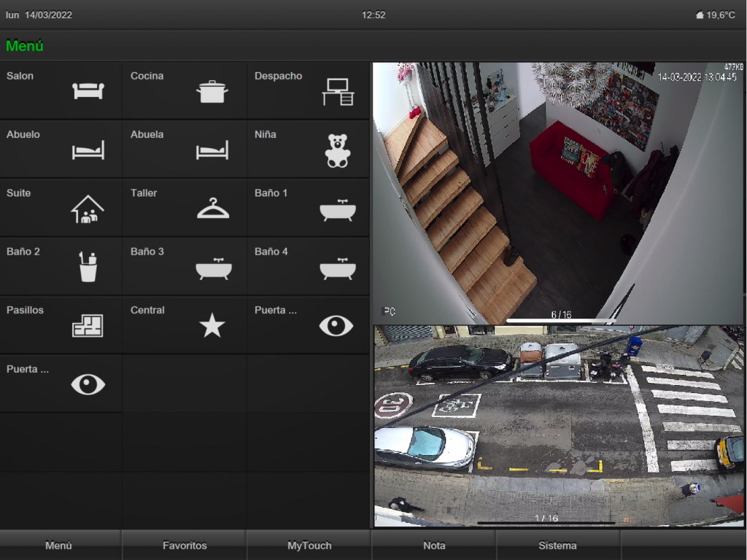This screenshot has width=747, height=560.
Task: Open the MyTouch tab
Action: tap(309, 545)
